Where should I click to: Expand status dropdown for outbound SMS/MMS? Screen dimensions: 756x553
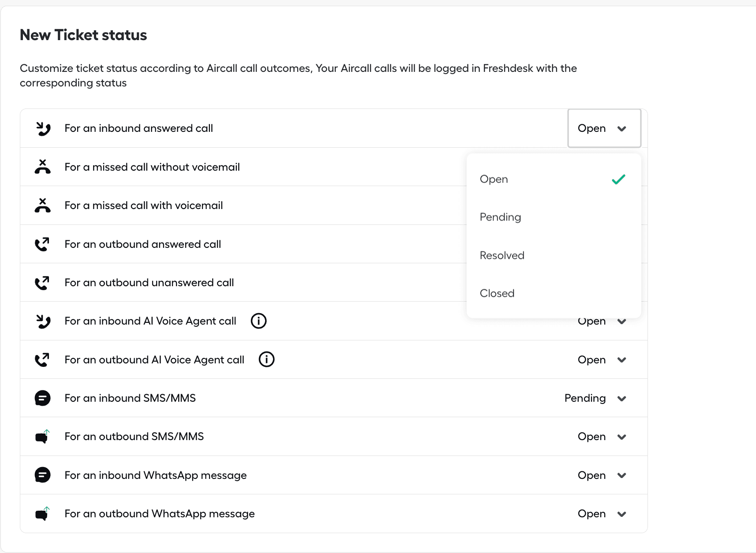click(x=602, y=437)
